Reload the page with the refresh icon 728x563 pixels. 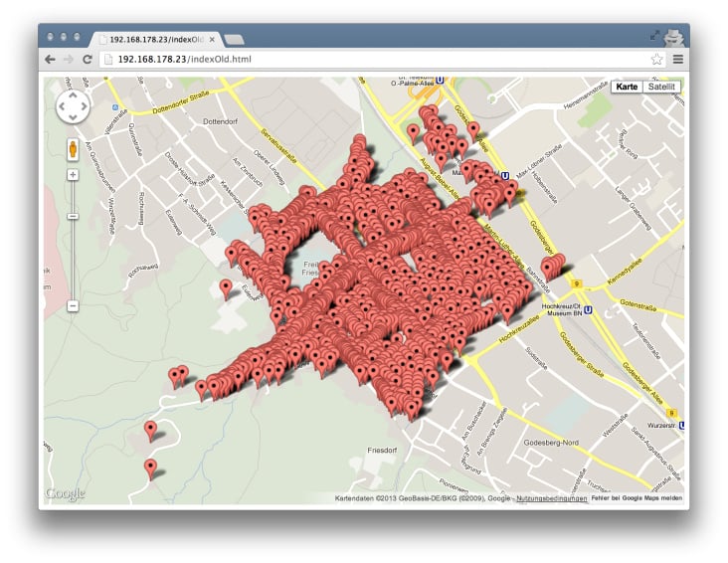(88, 59)
